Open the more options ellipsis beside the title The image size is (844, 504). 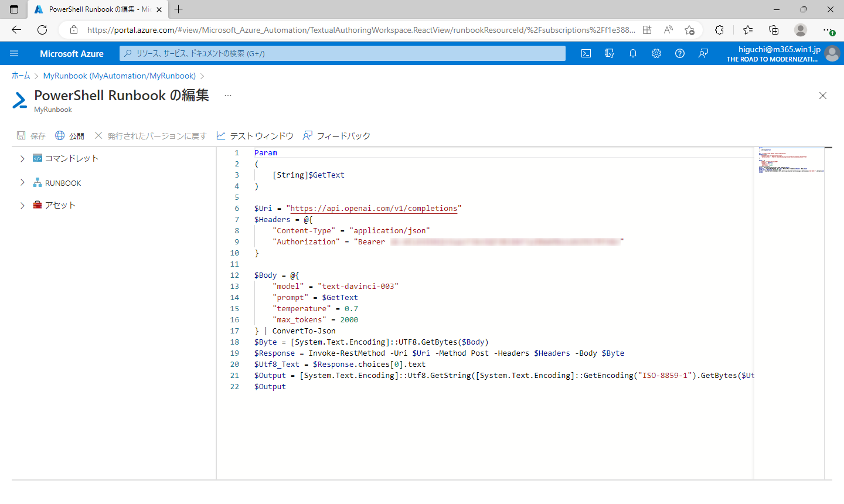coord(228,95)
